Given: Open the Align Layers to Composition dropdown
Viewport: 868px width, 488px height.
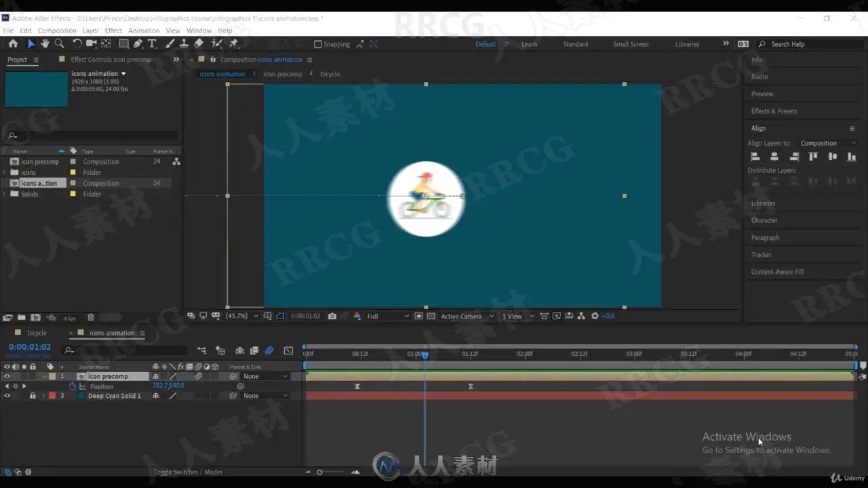Looking at the screenshot, I should [827, 143].
